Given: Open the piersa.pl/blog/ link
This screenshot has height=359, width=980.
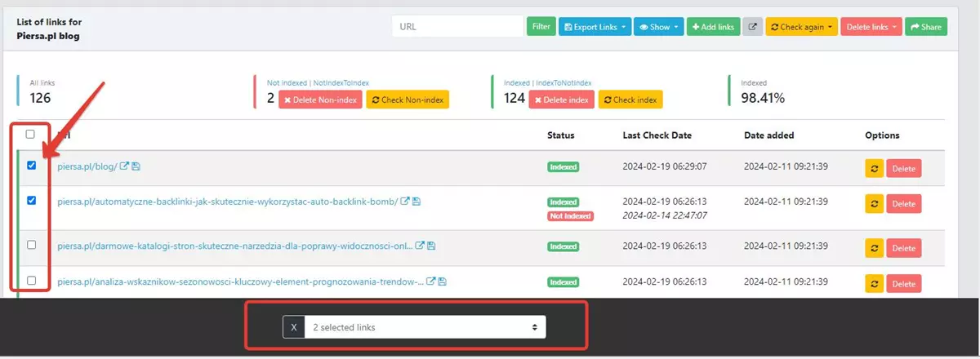Looking at the screenshot, I should pyautogui.click(x=87, y=166).
